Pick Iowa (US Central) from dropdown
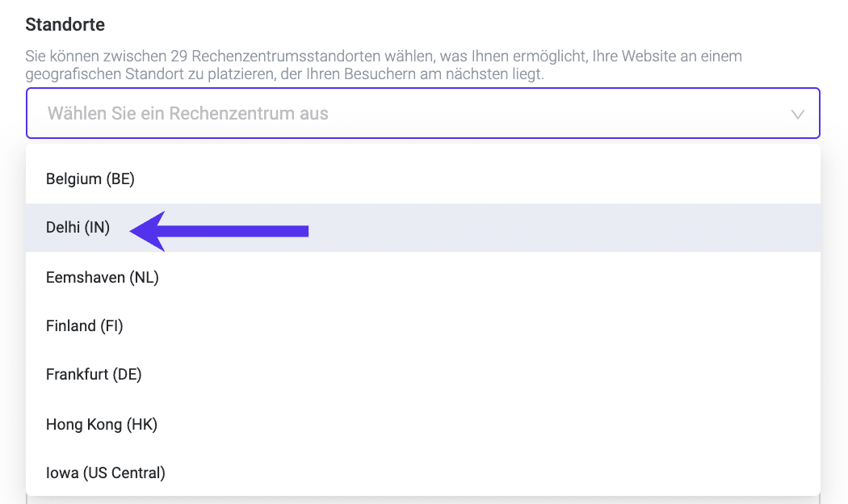 (106, 472)
